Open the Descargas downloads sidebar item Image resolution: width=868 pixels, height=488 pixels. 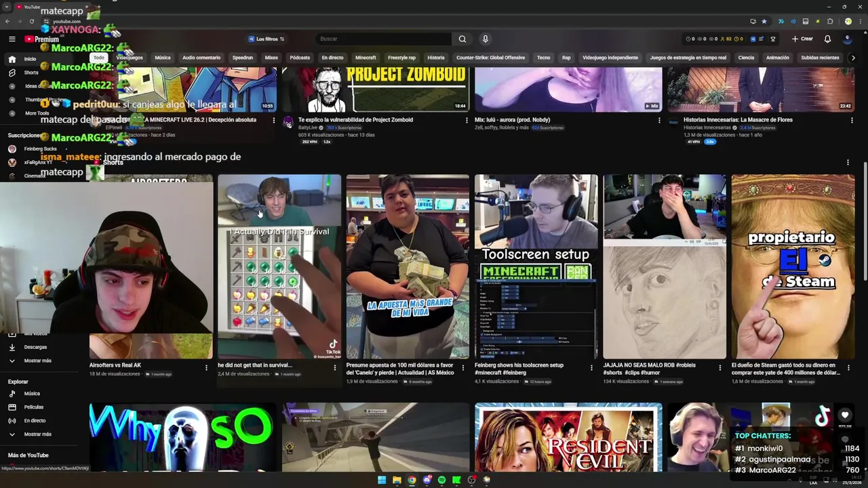point(35,347)
